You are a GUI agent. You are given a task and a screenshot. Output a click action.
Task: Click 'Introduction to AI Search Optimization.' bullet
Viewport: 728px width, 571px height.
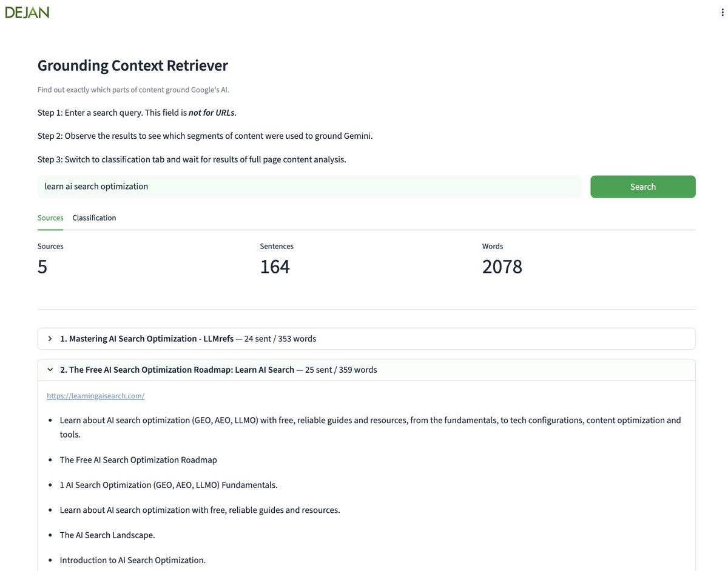tap(132, 560)
